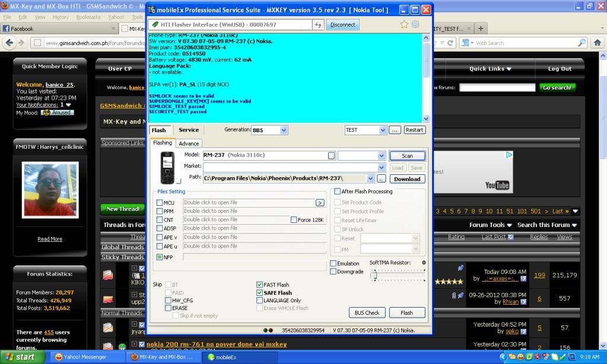This screenshot has width=607, height=364.
Task: Enable the Downgrade checkbox
Action: pyautogui.click(x=333, y=272)
